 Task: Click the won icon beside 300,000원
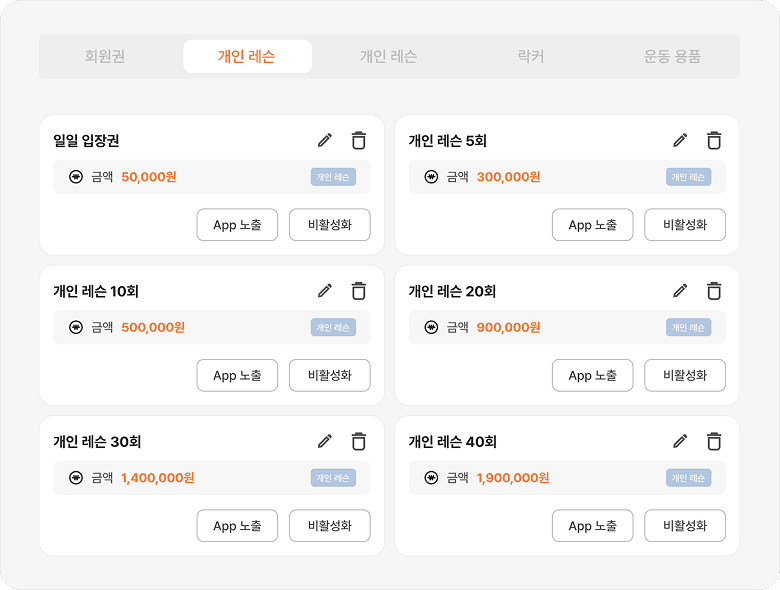431,177
